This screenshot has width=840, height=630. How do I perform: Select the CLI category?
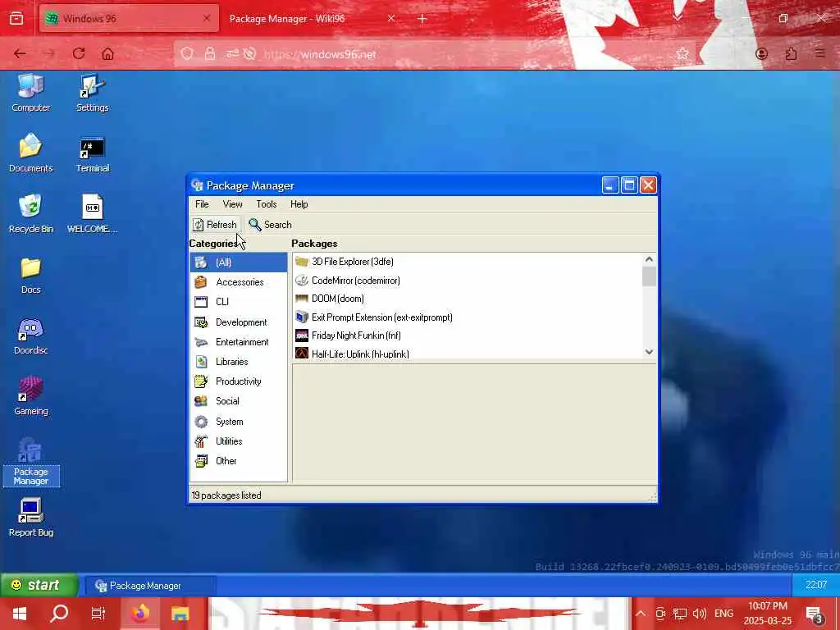click(239, 302)
